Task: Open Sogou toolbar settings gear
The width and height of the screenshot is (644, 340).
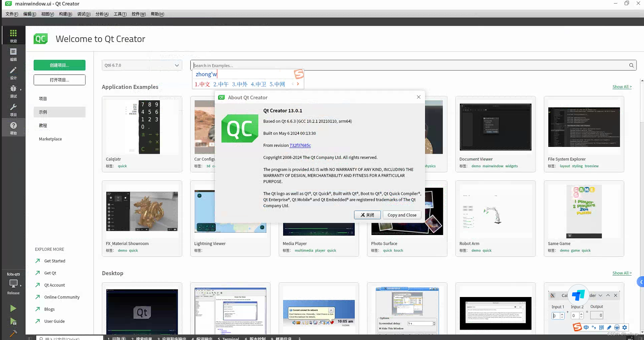Action: (x=625, y=327)
